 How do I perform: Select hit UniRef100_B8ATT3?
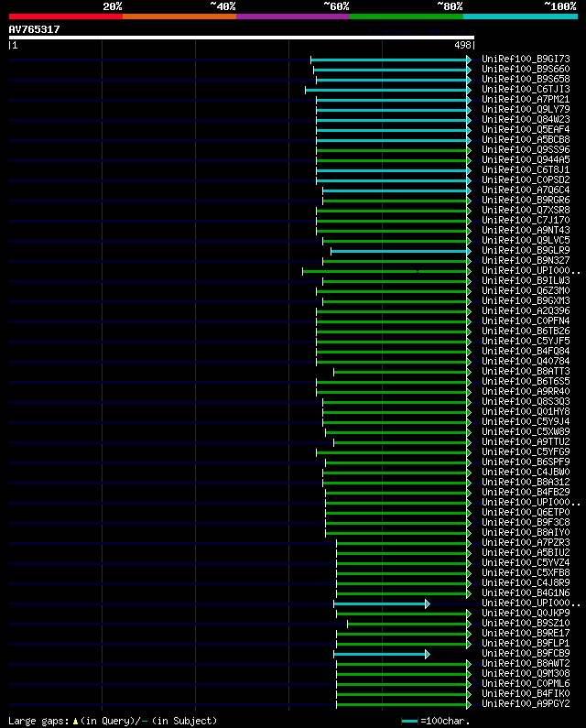526,372
